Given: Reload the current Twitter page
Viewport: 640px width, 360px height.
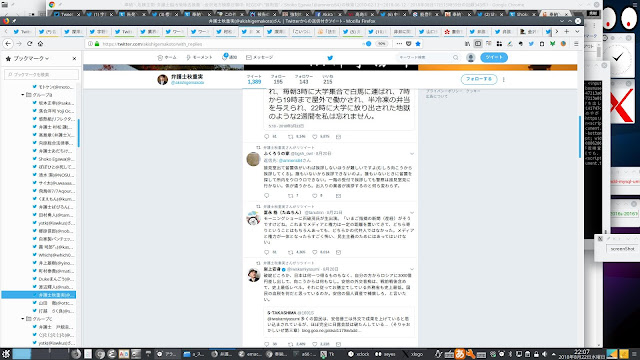Looking at the screenshot, I should tap(29, 44).
